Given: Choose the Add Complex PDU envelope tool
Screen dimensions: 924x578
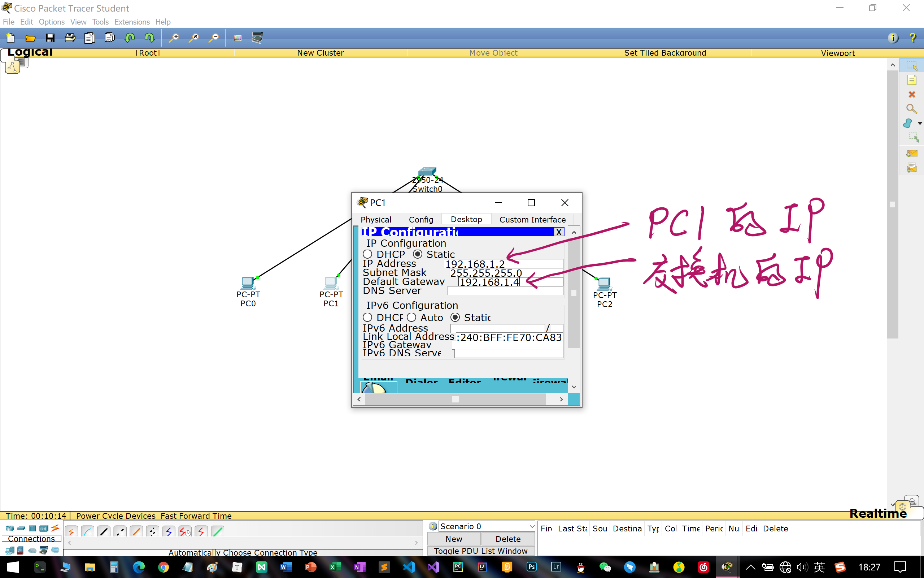Looking at the screenshot, I should [912, 168].
